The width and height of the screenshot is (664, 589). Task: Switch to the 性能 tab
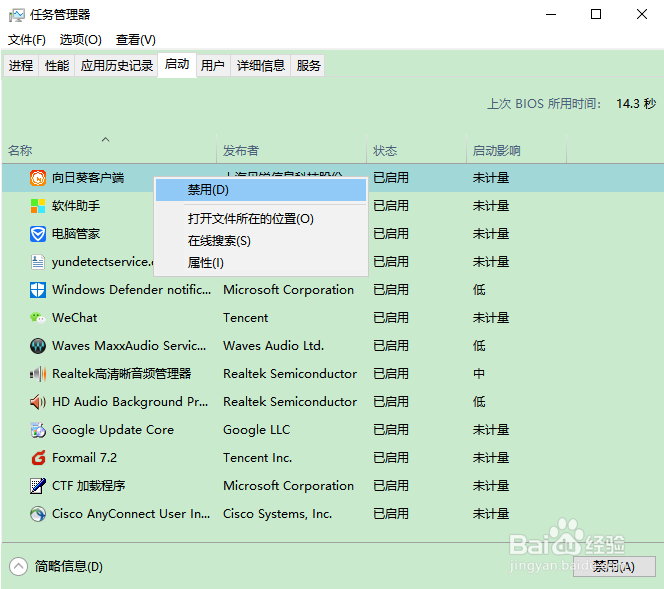coord(57,65)
